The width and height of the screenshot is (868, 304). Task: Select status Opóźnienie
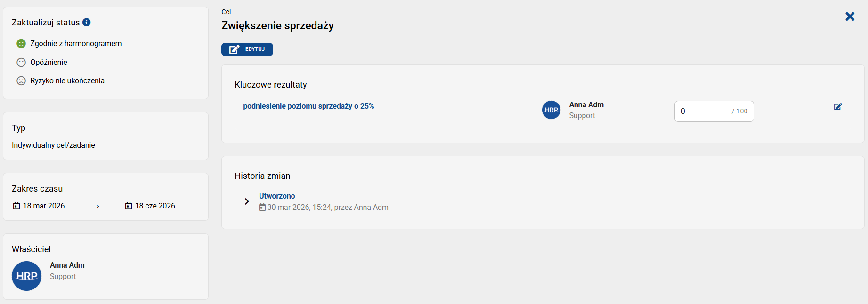[49, 62]
